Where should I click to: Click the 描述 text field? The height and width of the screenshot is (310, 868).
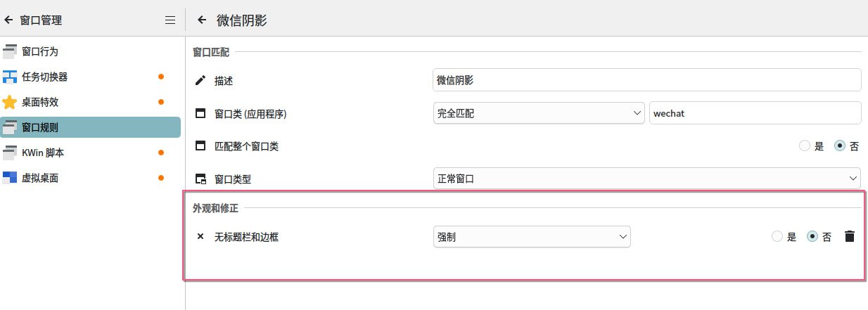click(646, 80)
